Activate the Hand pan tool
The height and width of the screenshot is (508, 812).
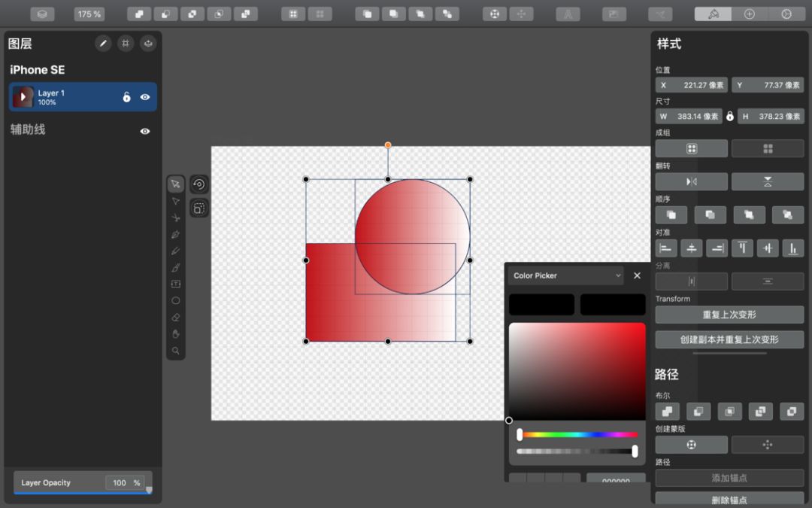[175, 334]
